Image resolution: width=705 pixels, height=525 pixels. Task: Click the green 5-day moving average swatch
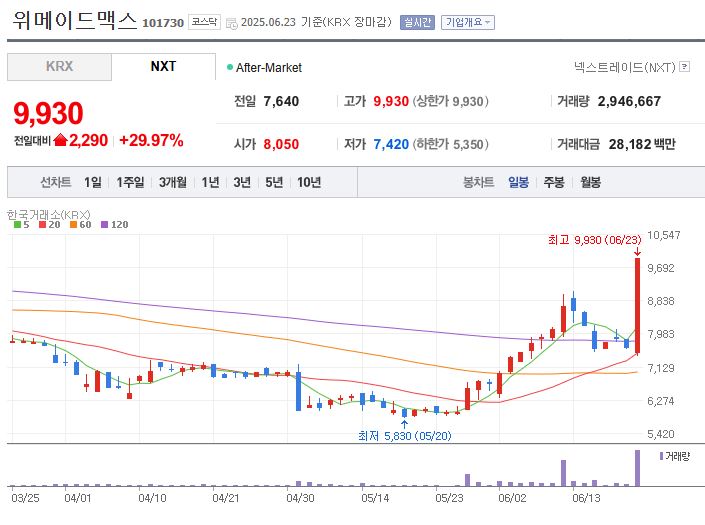[x=18, y=224]
